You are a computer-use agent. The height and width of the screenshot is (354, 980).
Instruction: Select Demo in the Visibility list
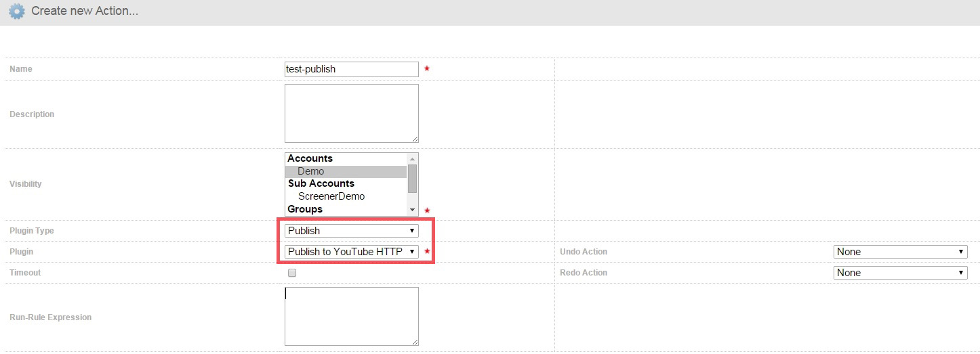[346, 171]
